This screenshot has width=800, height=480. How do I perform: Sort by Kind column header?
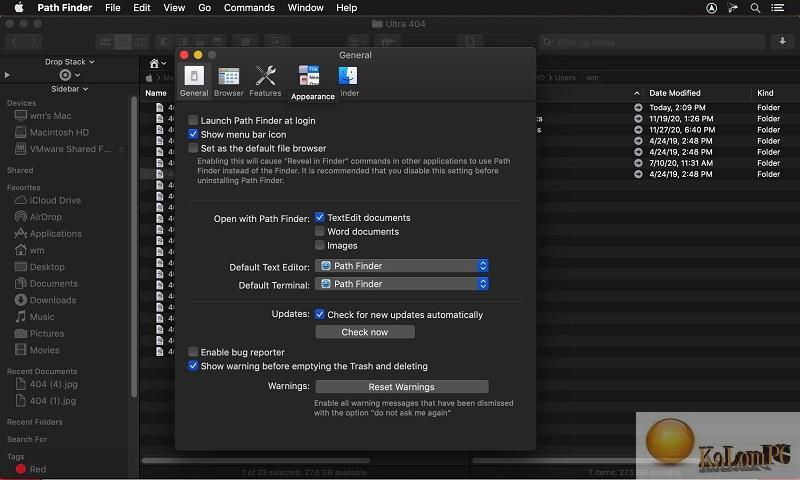click(x=765, y=93)
